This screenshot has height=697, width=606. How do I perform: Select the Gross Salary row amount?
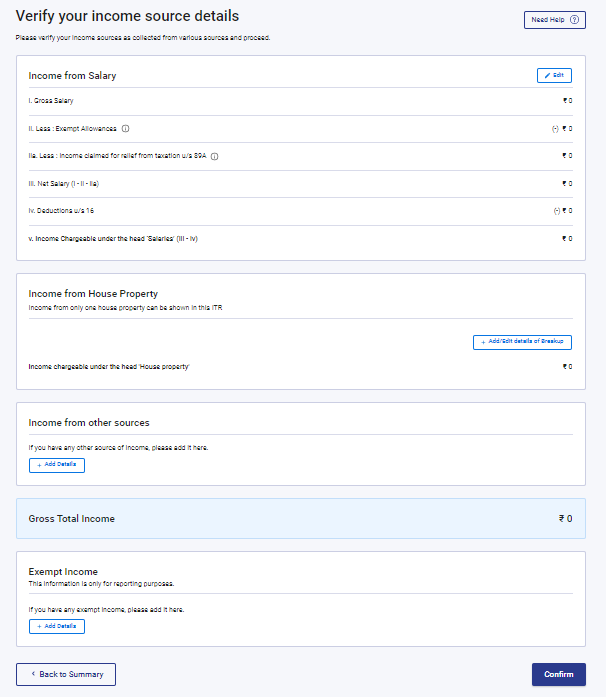point(567,101)
